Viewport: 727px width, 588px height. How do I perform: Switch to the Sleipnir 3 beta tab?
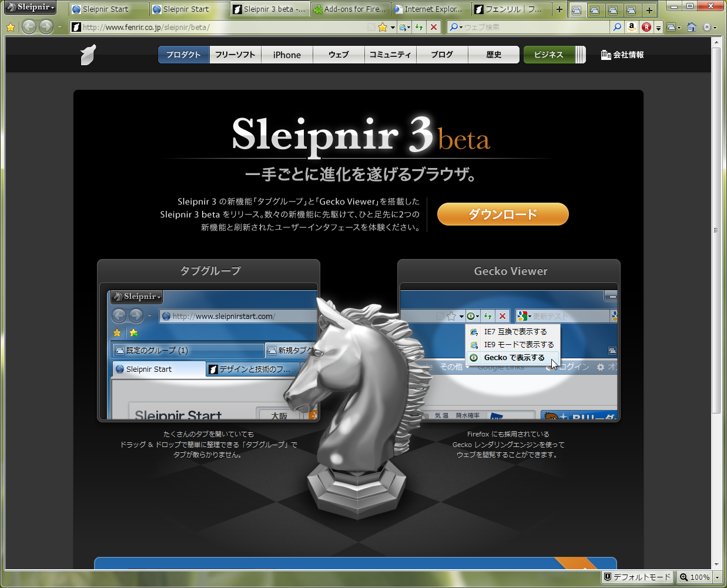[269, 9]
